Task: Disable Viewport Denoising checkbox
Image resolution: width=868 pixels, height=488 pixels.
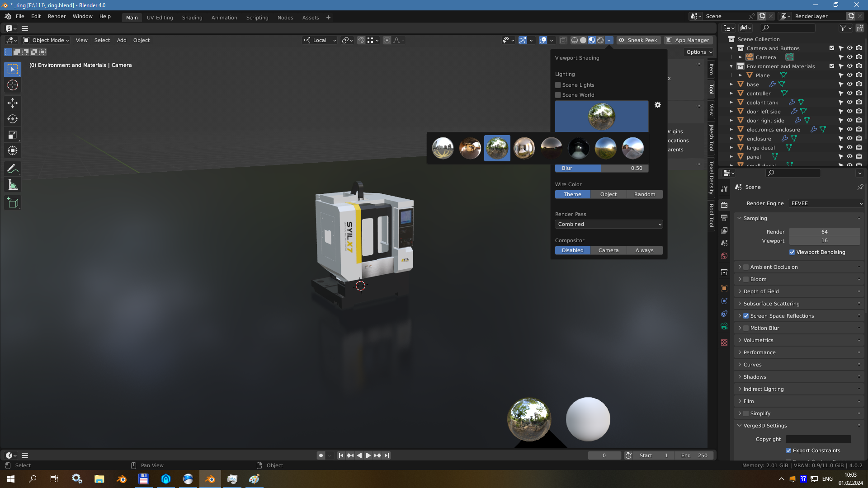Action: click(x=792, y=252)
